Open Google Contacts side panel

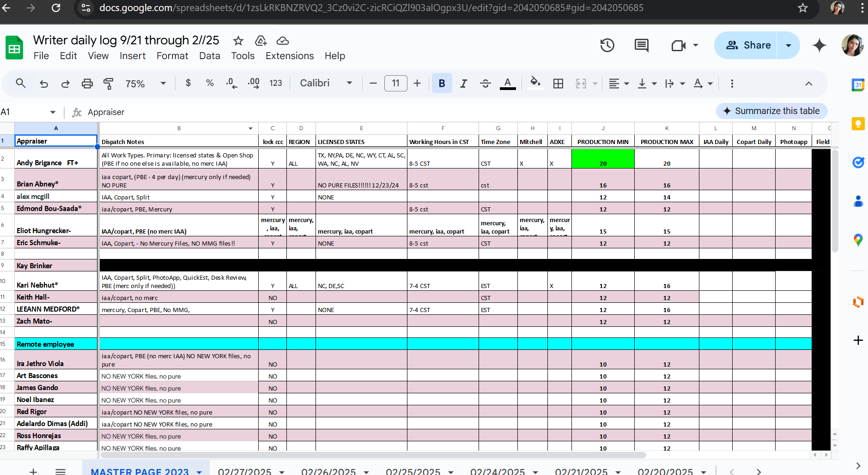click(x=858, y=201)
